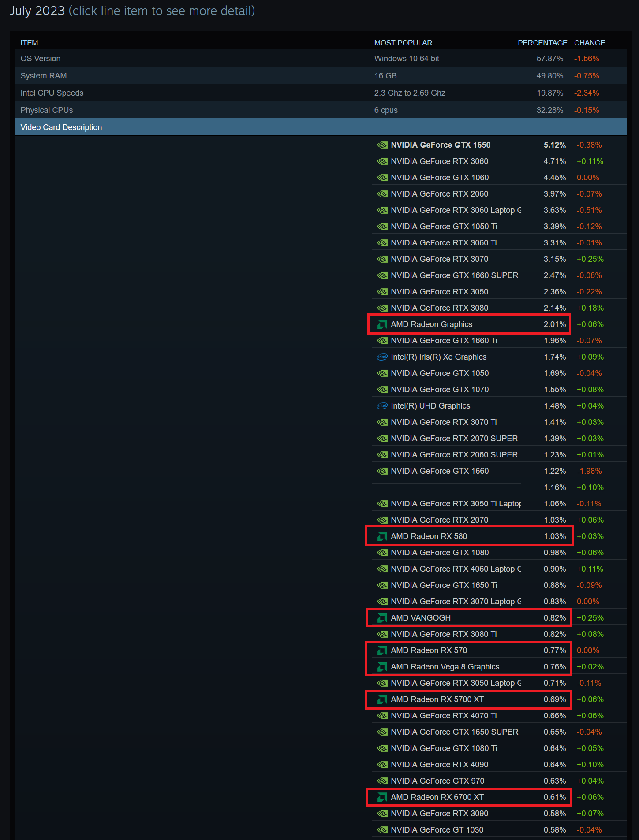Expand the OS Version line item

click(321, 59)
